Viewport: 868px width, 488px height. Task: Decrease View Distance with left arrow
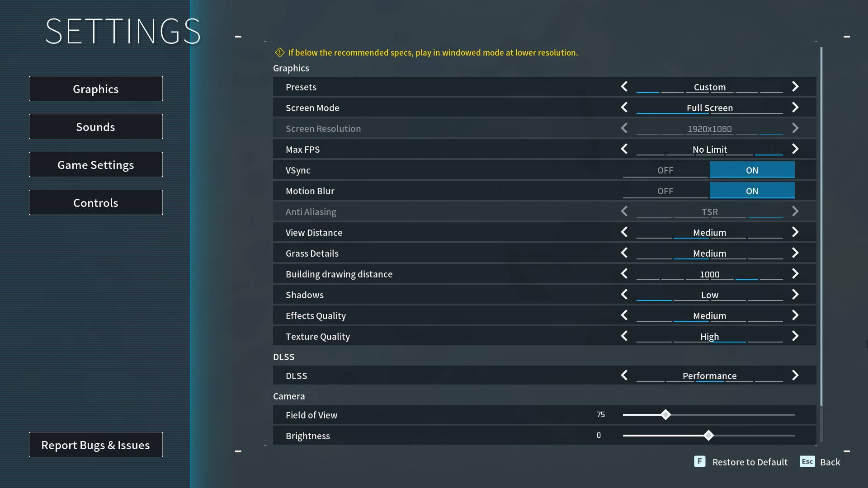(x=624, y=232)
